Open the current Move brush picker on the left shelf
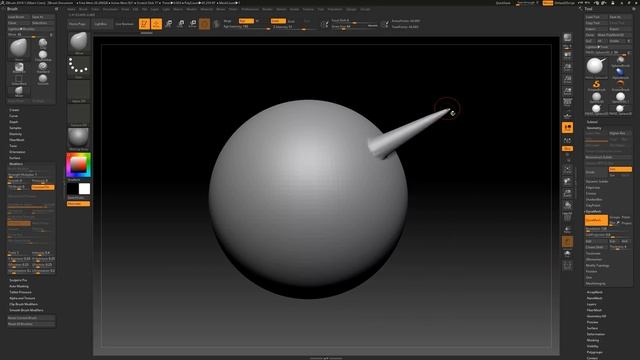Image resolution: width=640 pixels, height=360 pixels. pyautogui.click(x=78, y=43)
